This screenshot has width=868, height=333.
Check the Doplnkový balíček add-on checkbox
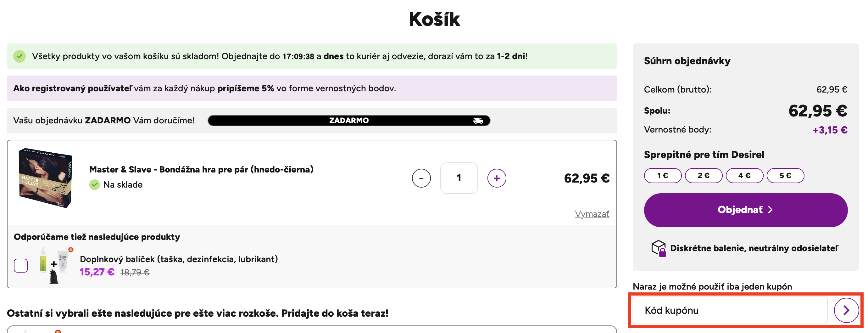pos(20,266)
